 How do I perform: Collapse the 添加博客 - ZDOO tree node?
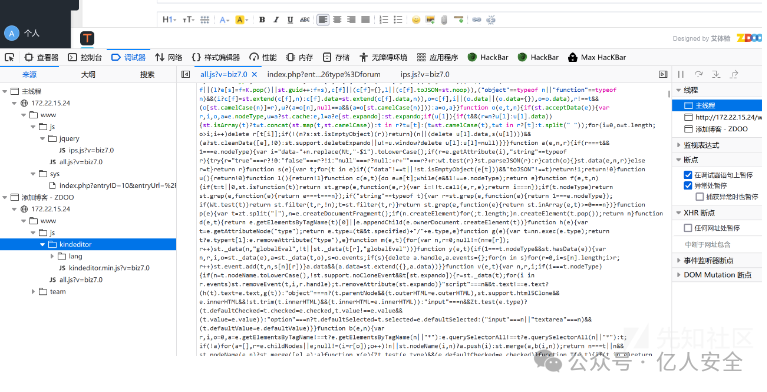pyautogui.click(x=5, y=197)
